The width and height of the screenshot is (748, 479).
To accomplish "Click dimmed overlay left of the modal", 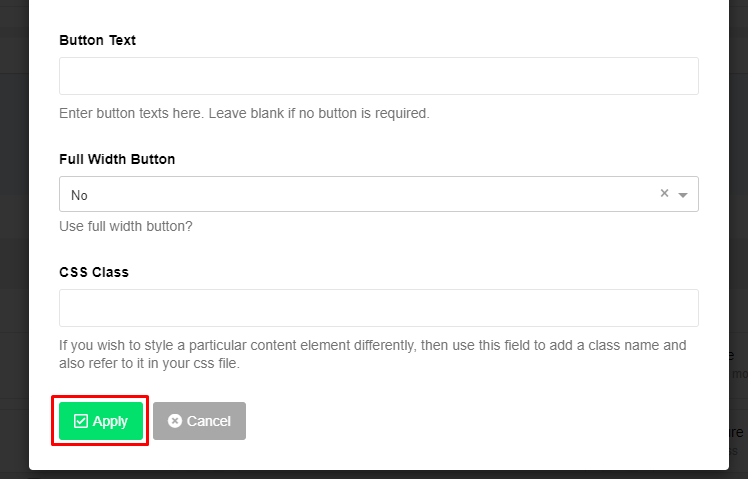I will click(x=14, y=239).
